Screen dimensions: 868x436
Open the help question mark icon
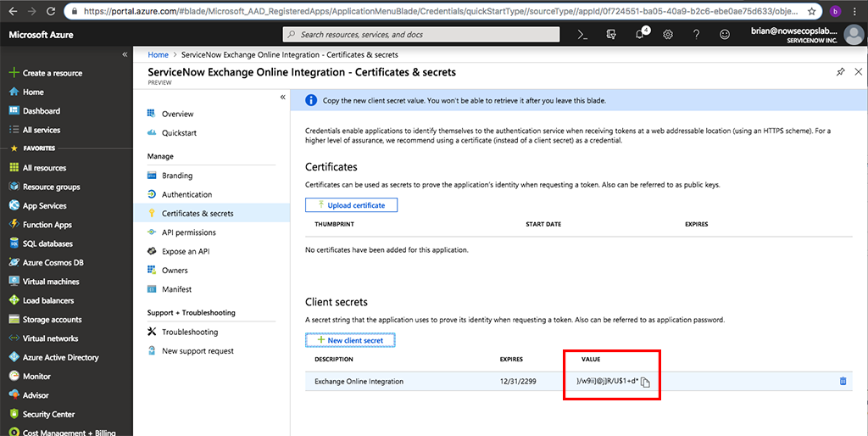(x=697, y=34)
